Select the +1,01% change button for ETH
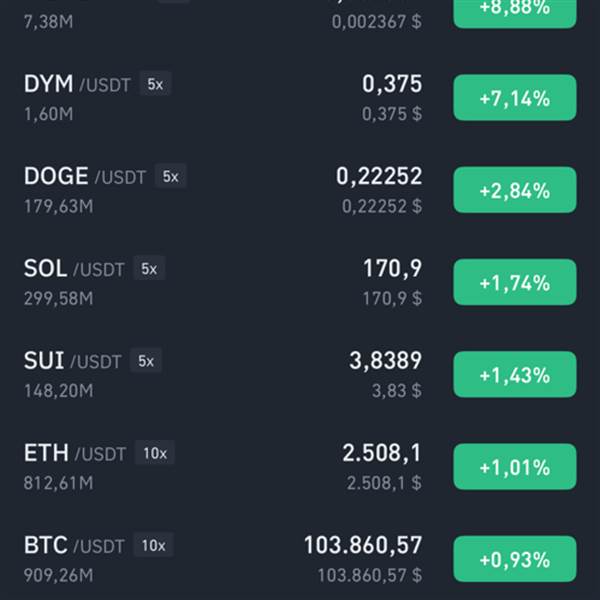Screen dimensions: 600x600 coord(515,467)
